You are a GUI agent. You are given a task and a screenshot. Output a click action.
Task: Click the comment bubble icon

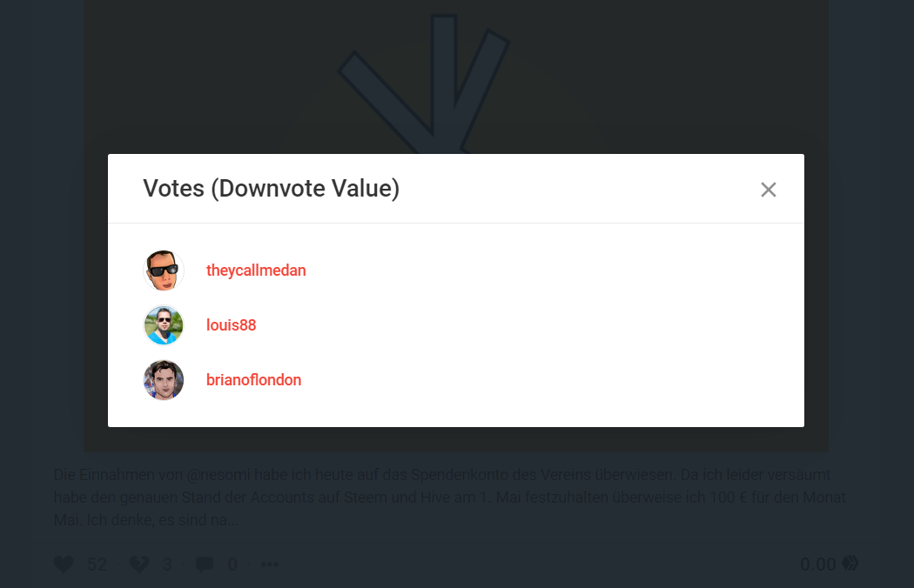click(x=205, y=565)
